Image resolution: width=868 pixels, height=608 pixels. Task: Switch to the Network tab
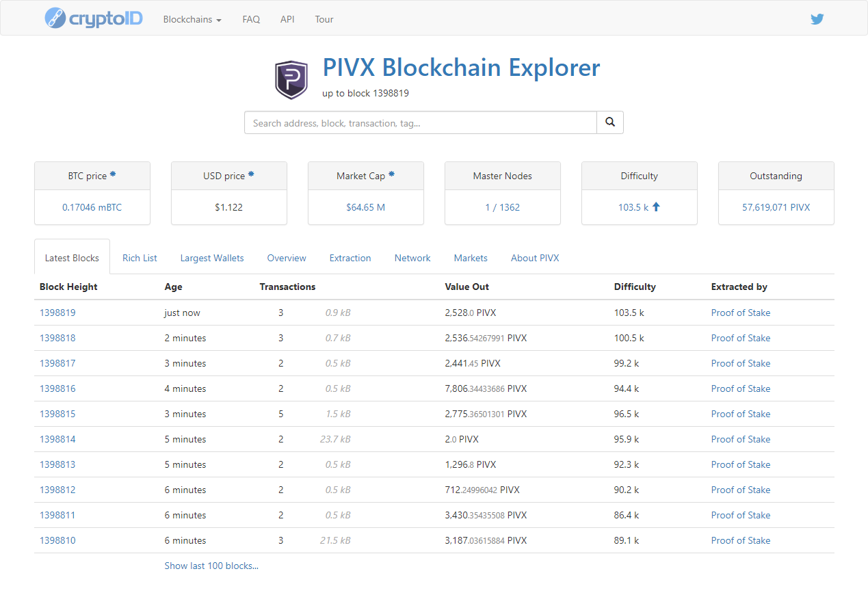coord(412,258)
